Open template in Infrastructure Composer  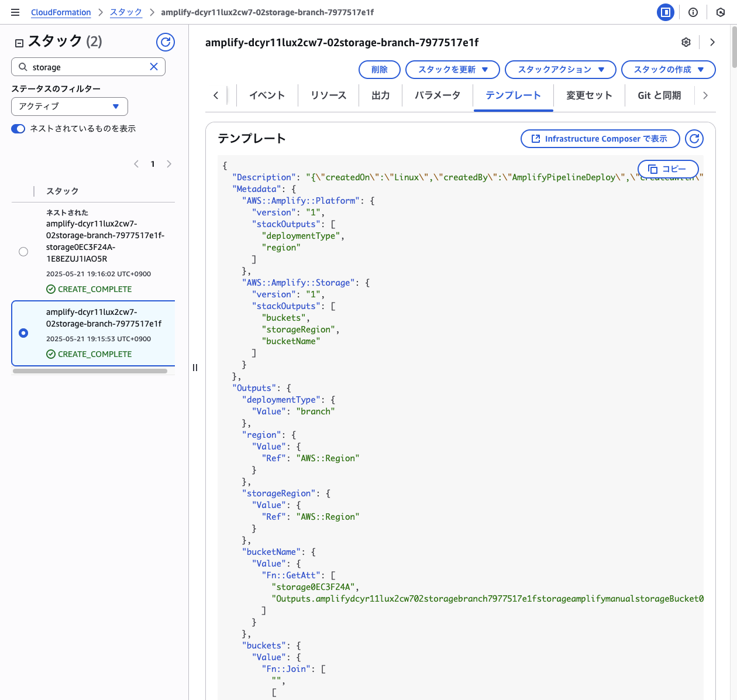coord(600,139)
